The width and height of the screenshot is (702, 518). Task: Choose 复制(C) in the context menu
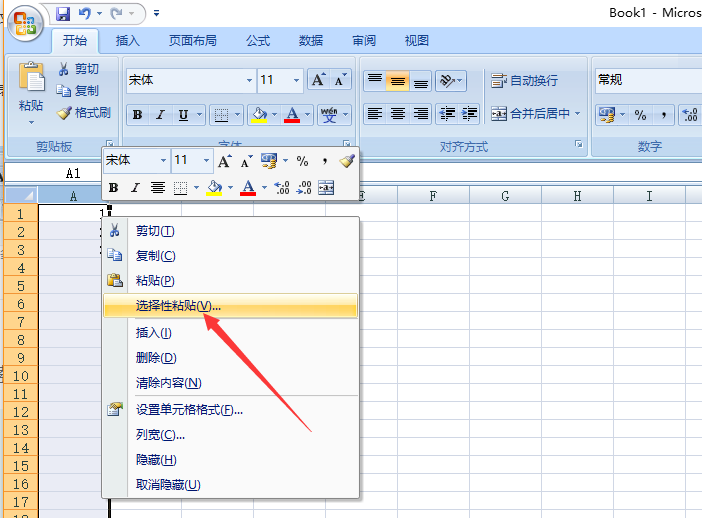coord(231,256)
